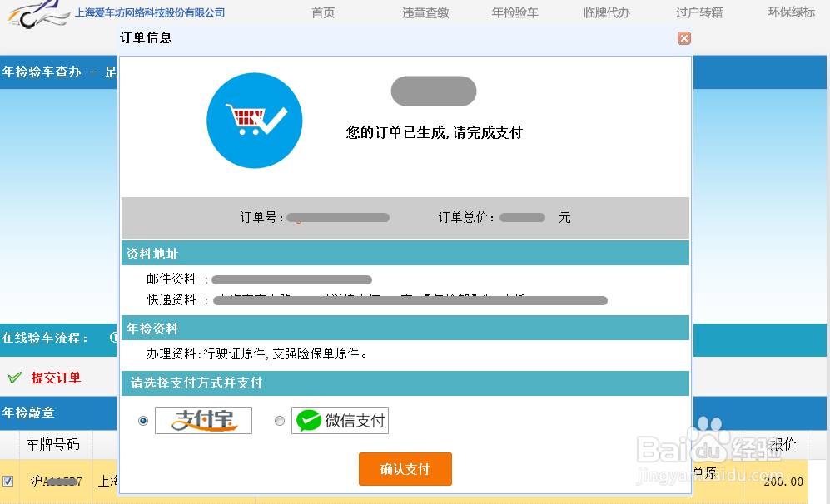830x504 pixels.
Task: Click the 年检敲章 section header
Action: click(28, 413)
